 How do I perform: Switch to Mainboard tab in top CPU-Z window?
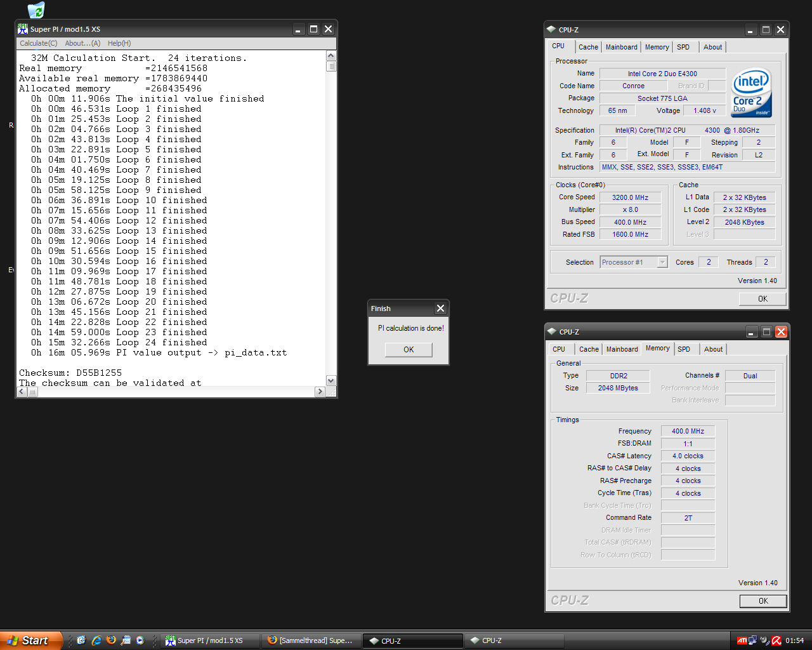[622, 47]
